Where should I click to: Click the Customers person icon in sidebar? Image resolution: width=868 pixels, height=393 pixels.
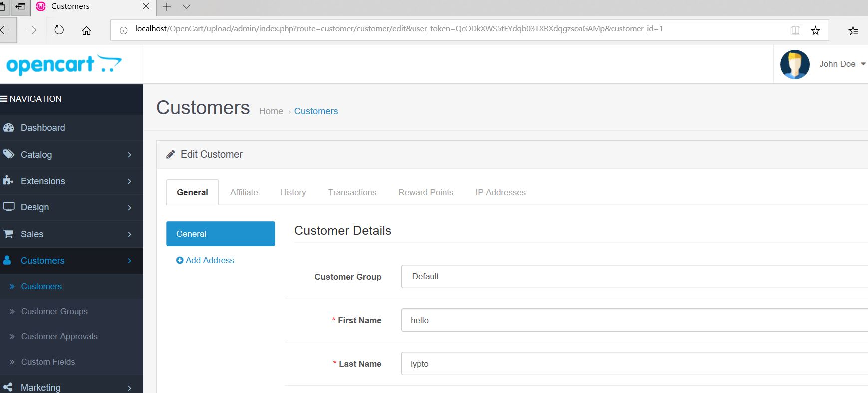point(7,260)
